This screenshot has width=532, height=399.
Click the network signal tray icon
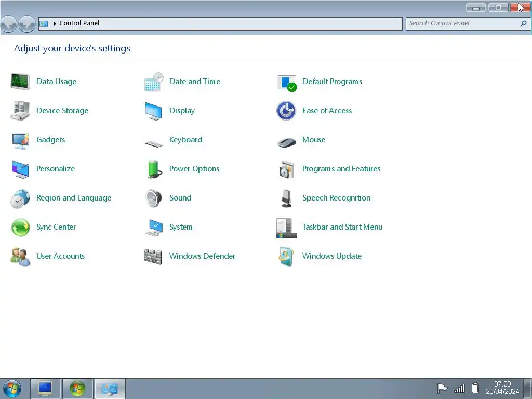click(459, 388)
